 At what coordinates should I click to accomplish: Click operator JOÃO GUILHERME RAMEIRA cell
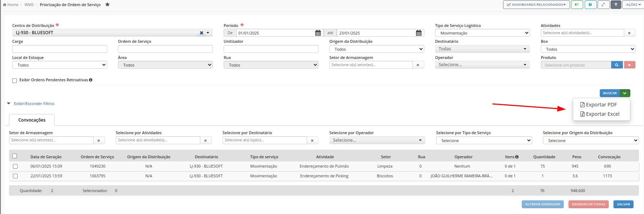pos(461,176)
